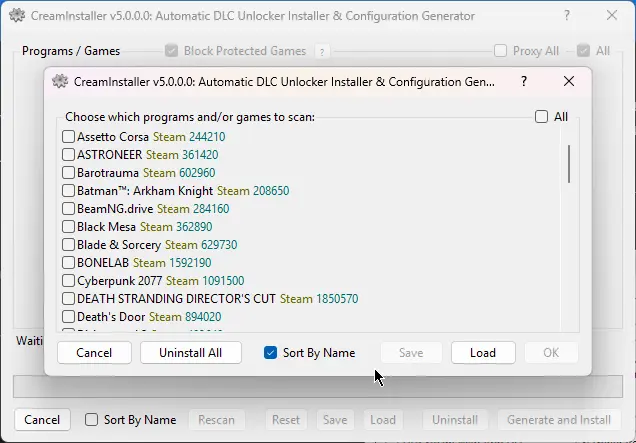Close the game selection dialog
636x443 pixels.
point(569,82)
